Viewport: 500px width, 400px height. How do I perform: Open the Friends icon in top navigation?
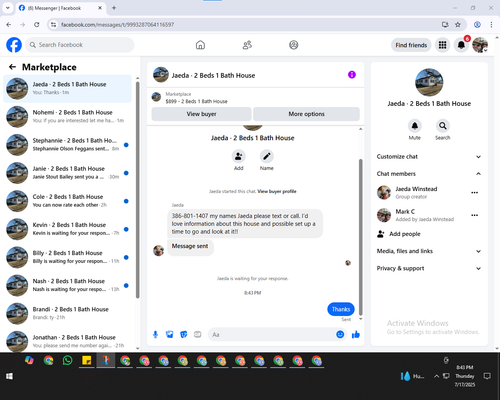(247, 45)
